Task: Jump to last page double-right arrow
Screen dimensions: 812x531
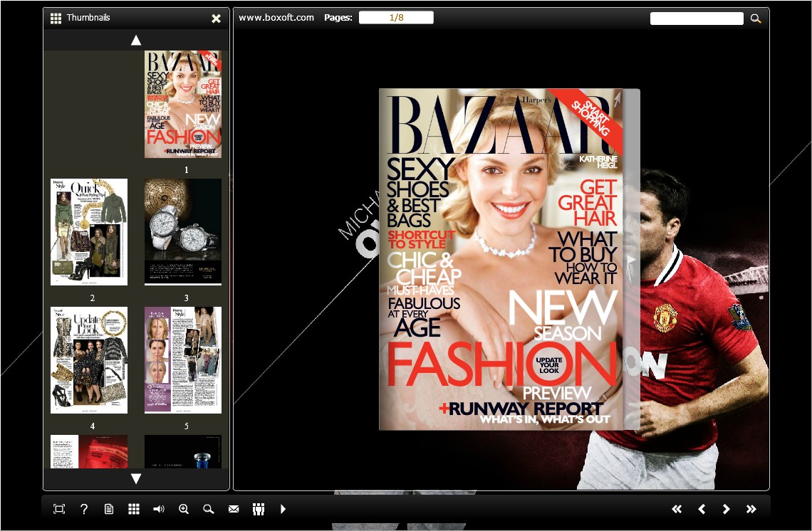Action: tap(751, 509)
